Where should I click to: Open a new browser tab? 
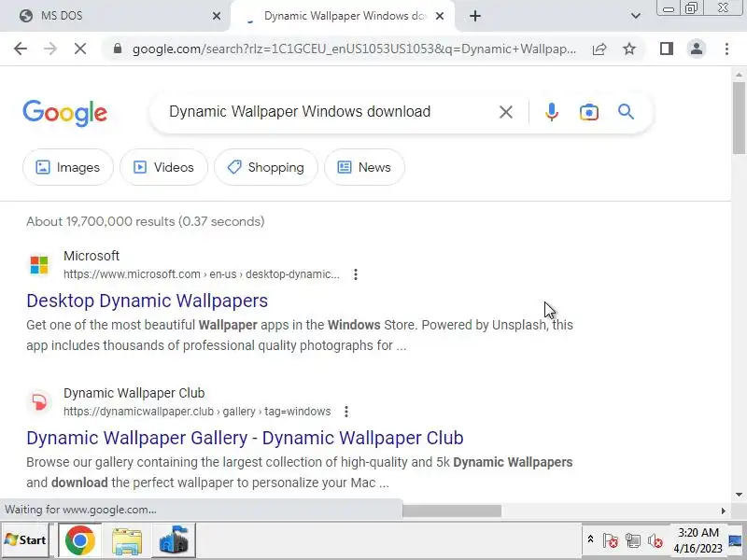click(475, 16)
